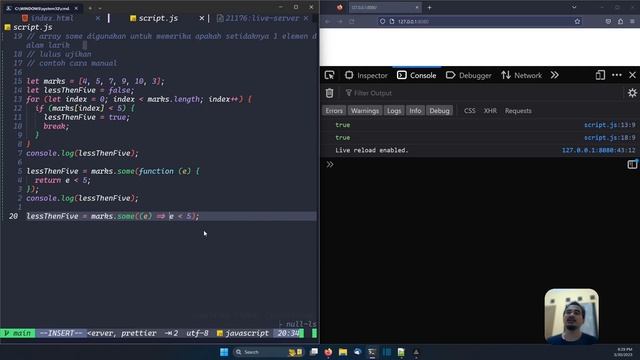This screenshot has width=640, height=360.
Task: Click the main git branch indicator
Action: [x=18, y=333]
